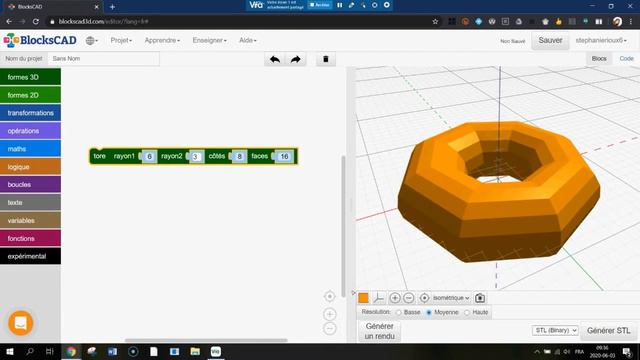The width and height of the screenshot is (640, 360).
Task: Click the Sauver button
Action: click(x=550, y=40)
